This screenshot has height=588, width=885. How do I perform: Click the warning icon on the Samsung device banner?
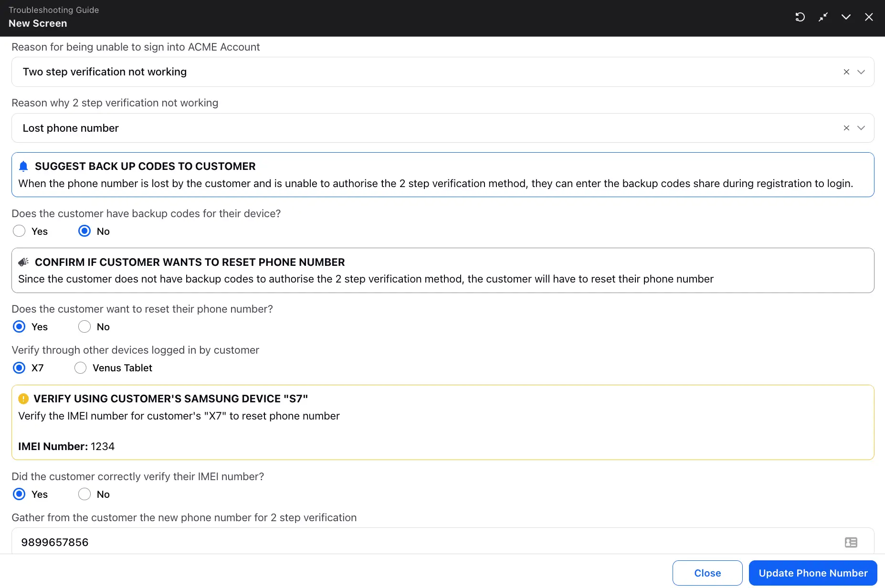24,399
